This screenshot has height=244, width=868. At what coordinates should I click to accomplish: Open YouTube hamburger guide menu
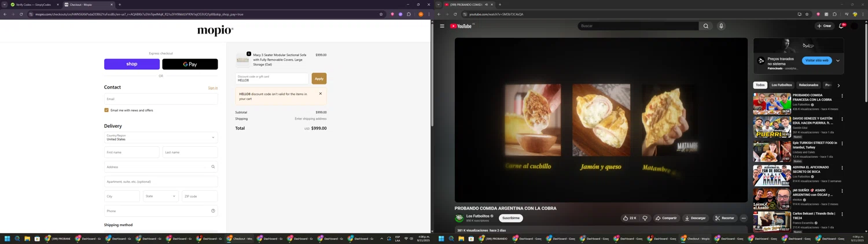[x=442, y=26]
